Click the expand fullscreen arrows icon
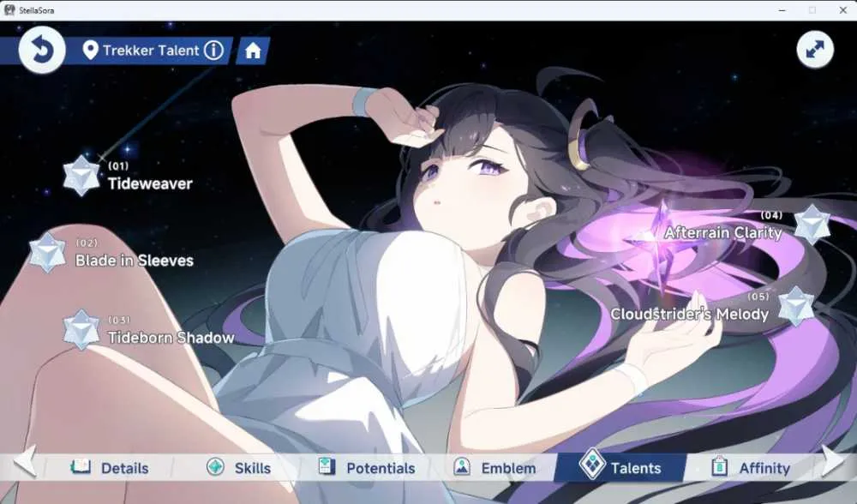 click(815, 50)
